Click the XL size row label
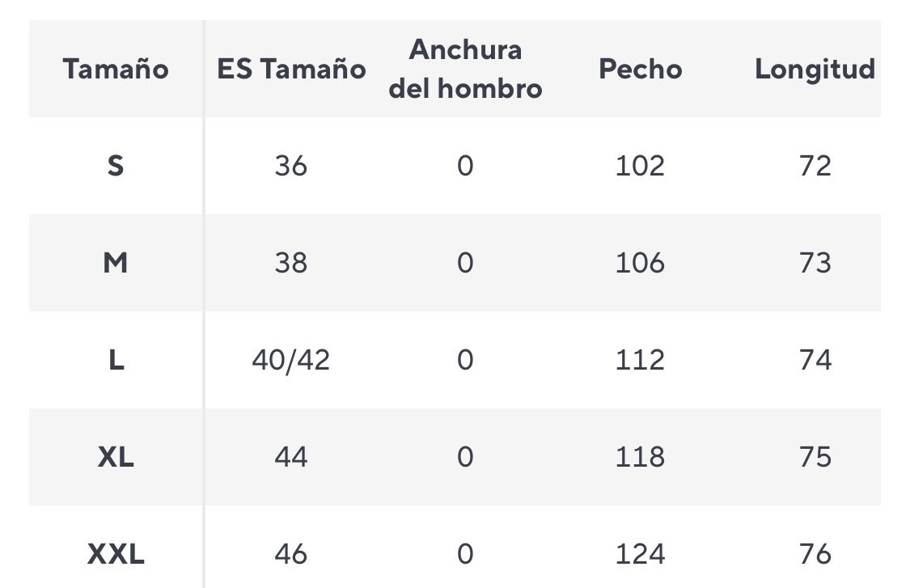 pos(116,457)
